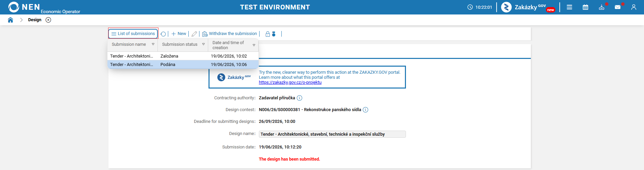Click the clock showing 10:22:01
The width and height of the screenshot is (644, 170).
tap(480, 7)
